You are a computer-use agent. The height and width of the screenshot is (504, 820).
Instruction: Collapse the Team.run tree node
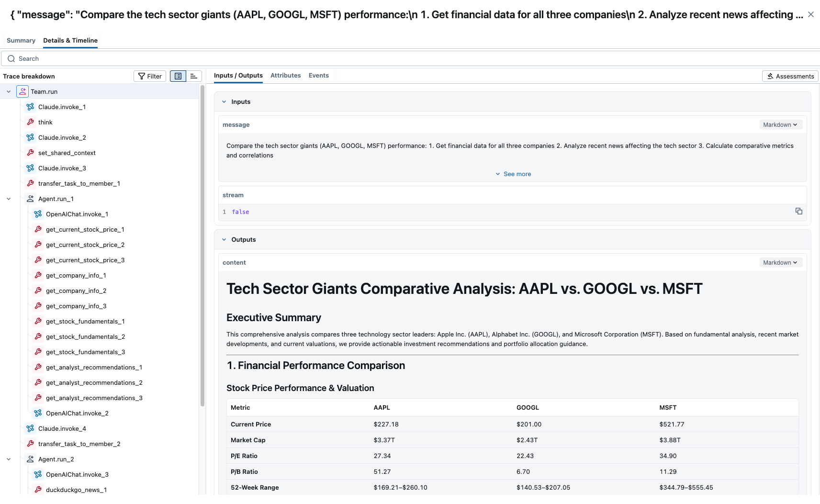9,91
